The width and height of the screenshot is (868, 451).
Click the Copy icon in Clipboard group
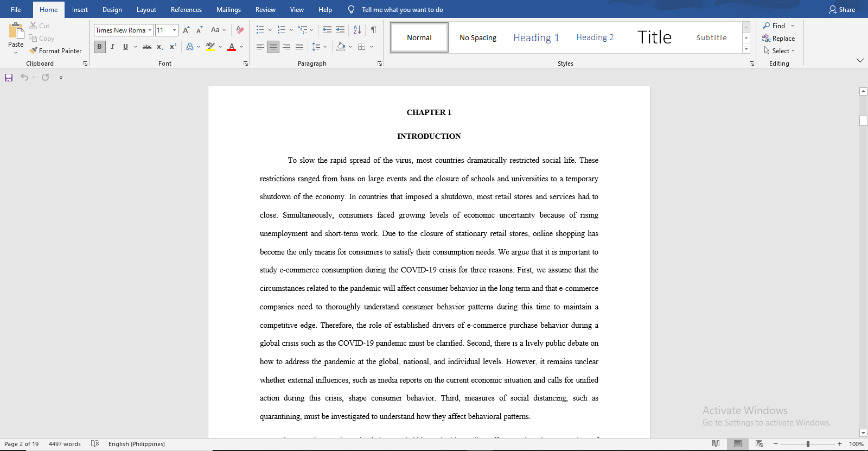[x=33, y=39]
